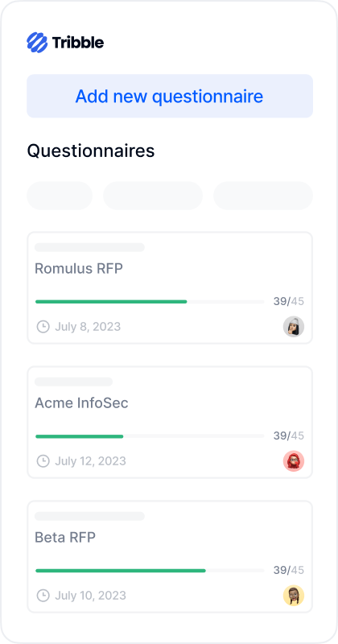
Task: Add new questionnaire
Action: (x=170, y=96)
